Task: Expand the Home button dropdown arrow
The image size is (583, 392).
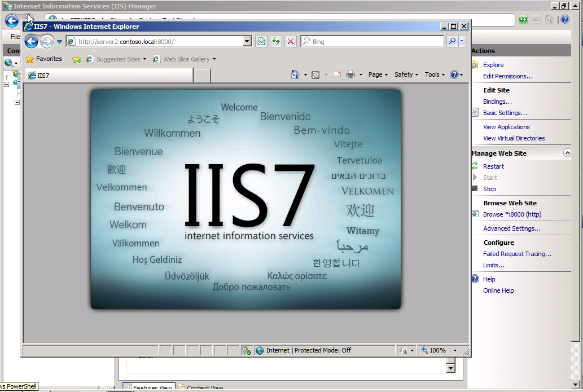Action: click(x=306, y=74)
